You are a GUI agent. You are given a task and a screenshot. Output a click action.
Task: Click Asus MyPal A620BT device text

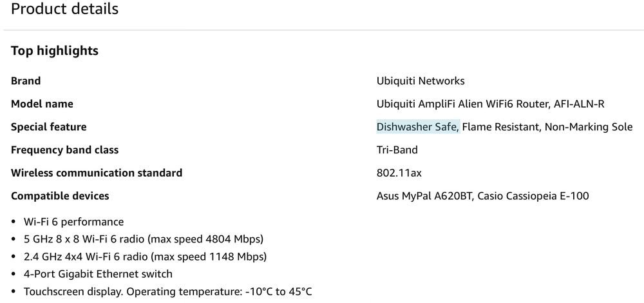pyautogui.click(x=424, y=196)
